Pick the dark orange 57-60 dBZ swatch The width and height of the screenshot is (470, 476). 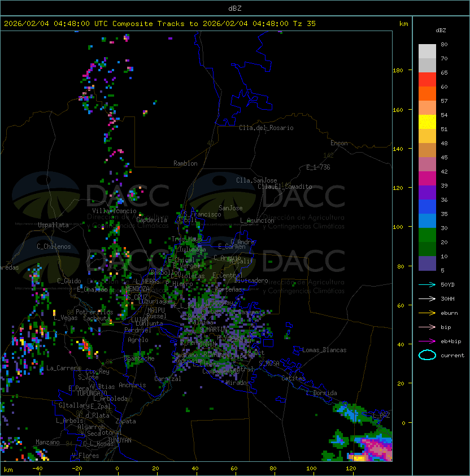(427, 93)
